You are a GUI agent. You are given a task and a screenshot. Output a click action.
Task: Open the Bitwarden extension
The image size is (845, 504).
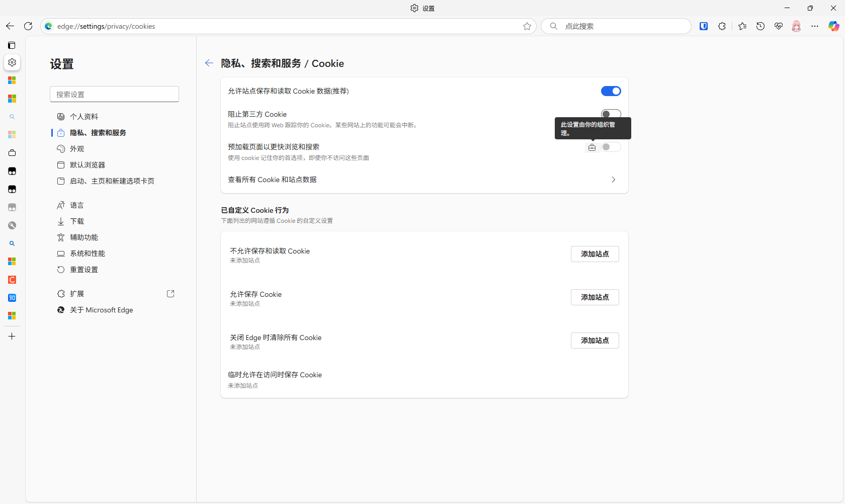tap(704, 26)
